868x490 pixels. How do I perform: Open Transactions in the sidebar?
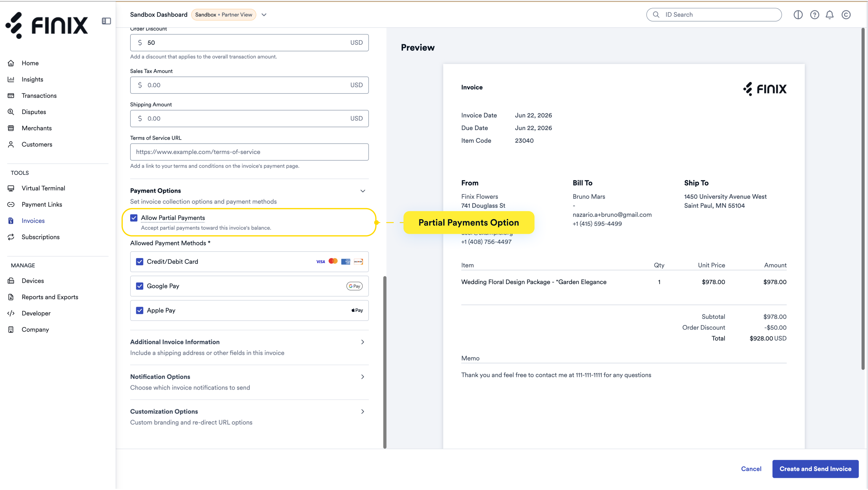coord(39,96)
